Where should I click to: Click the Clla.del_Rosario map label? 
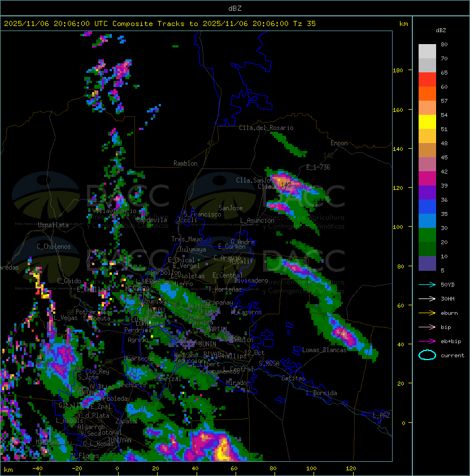pos(266,128)
